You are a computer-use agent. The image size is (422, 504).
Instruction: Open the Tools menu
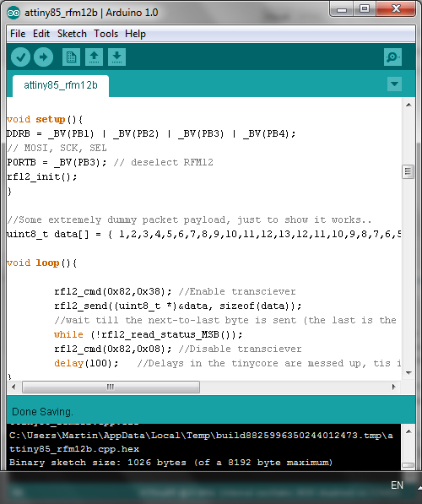[105, 34]
